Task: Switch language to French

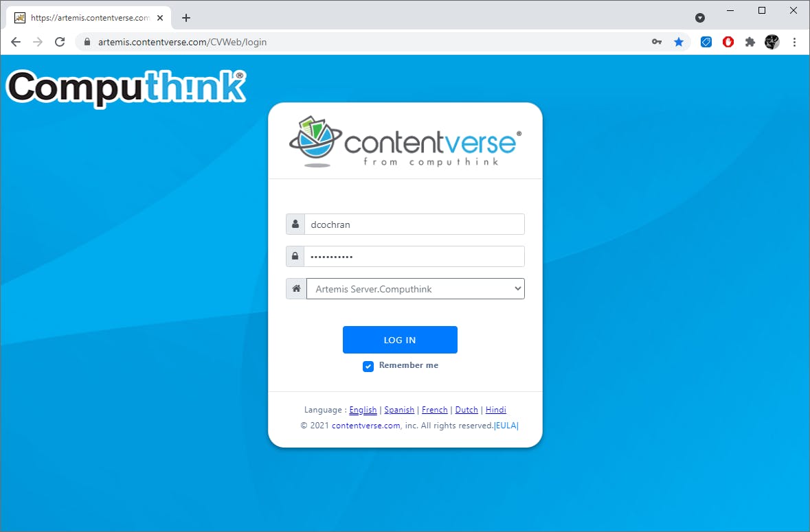Action: (x=434, y=410)
